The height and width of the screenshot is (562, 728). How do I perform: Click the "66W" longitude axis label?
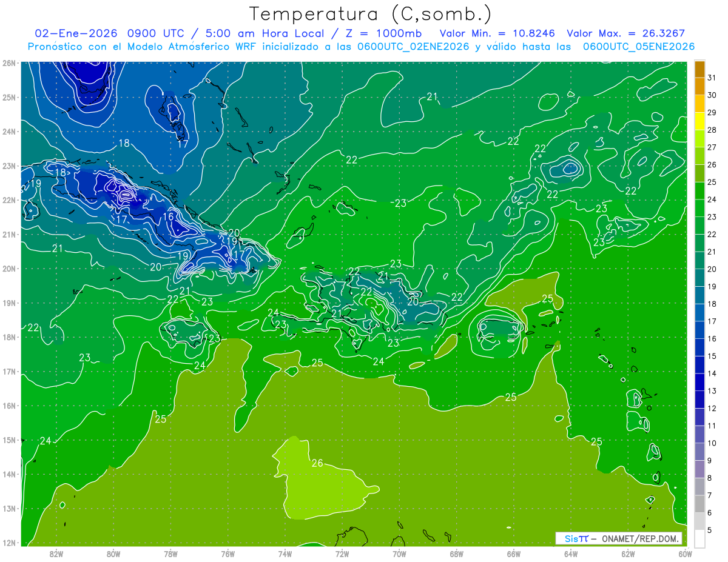point(514,554)
